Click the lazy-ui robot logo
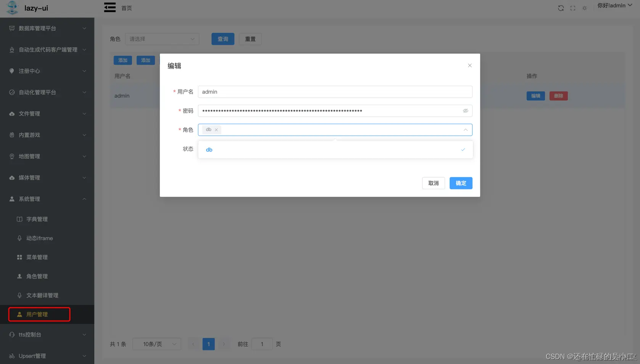This screenshot has height=364, width=640. pyautogui.click(x=12, y=8)
